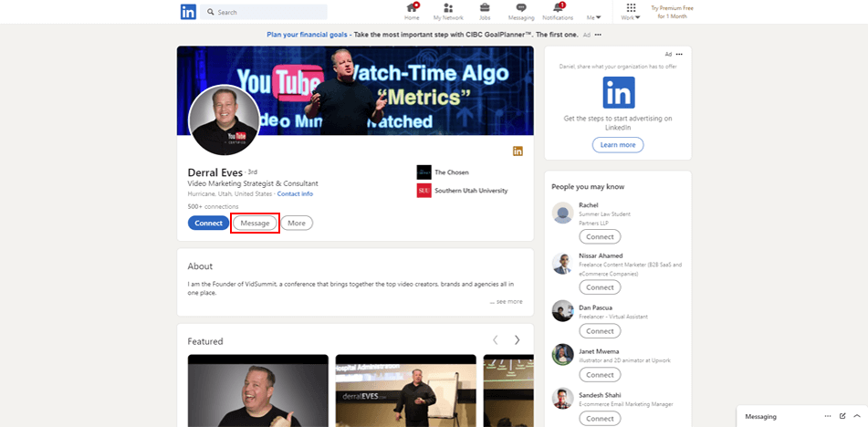The width and height of the screenshot is (868, 427).
Task: Open options for the top banner ad
Action: pyautogui.click(x=597, y=35)
